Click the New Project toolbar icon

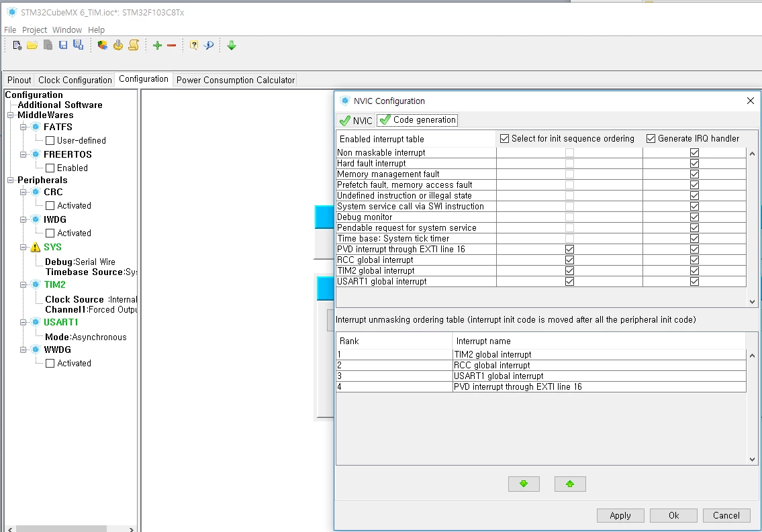click(17, 46)
